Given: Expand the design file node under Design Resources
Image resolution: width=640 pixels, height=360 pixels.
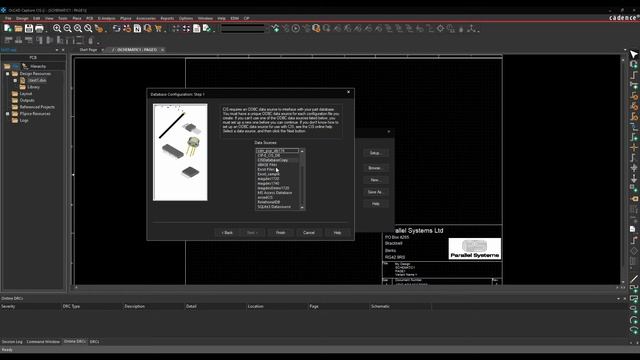Looking at the screenshot, I should pos(15,80).
